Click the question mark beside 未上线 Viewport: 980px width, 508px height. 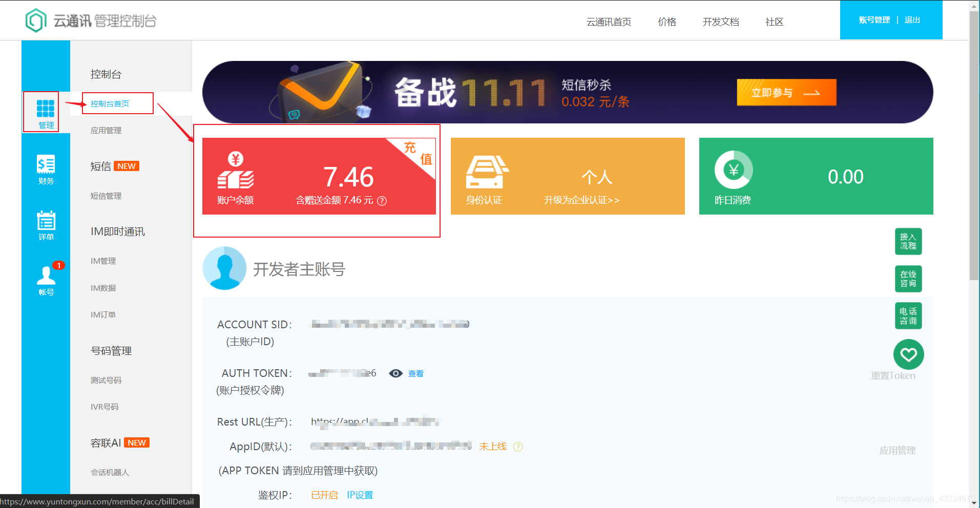coord(518,447)
